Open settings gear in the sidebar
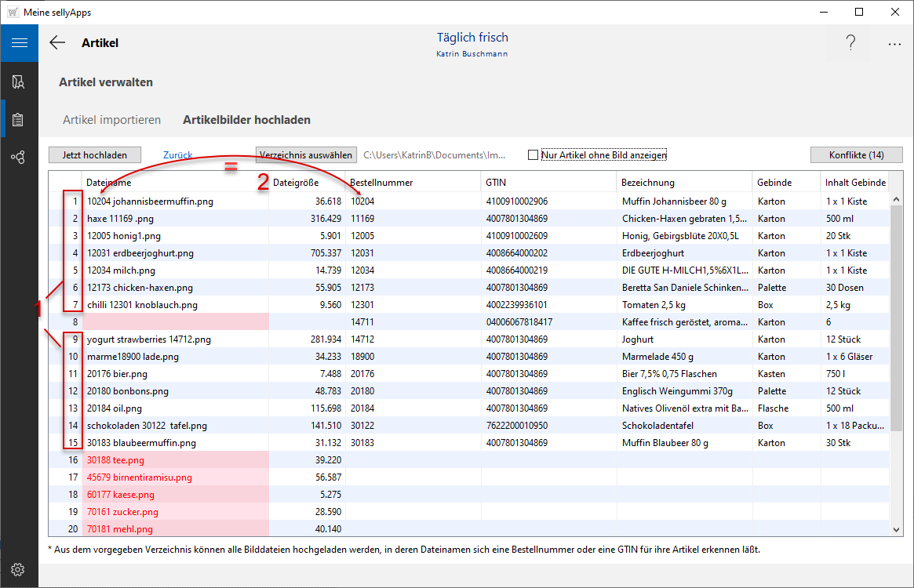 tap(19, 569)
